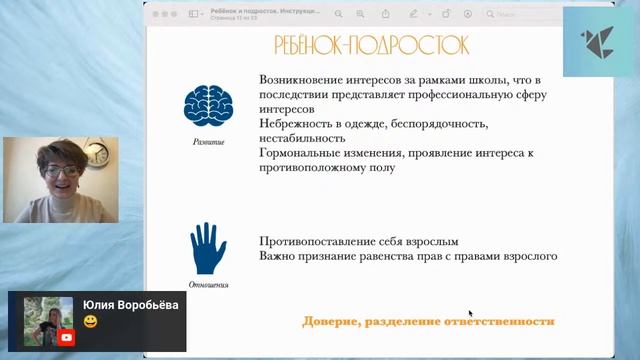This screenshot has width=640, height=360.
Task: Click orange text 'Доверие, разделение ответственности'
Action: [428, 322]
